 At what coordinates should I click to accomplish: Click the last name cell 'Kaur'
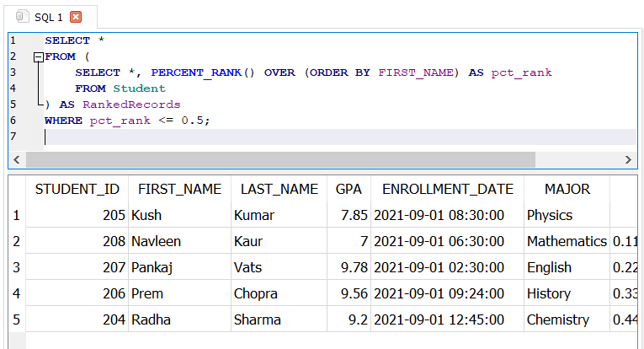[x=279, y=241]
